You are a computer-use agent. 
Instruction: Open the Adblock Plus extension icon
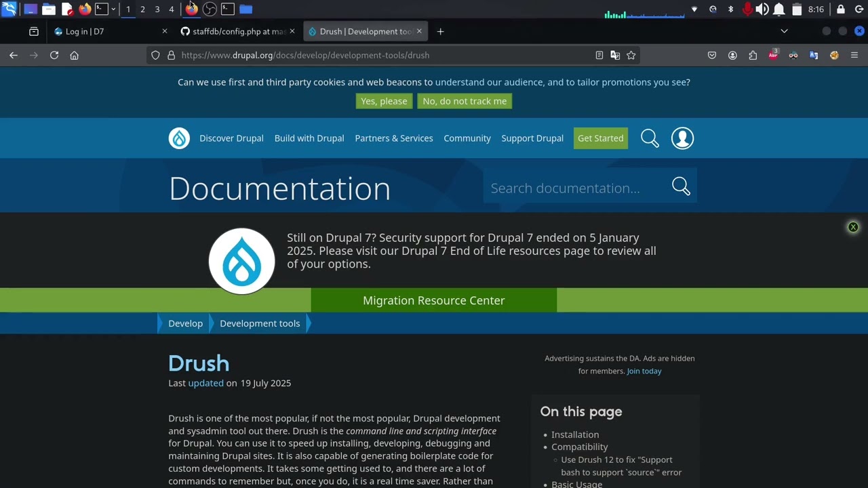click(773, 55)
